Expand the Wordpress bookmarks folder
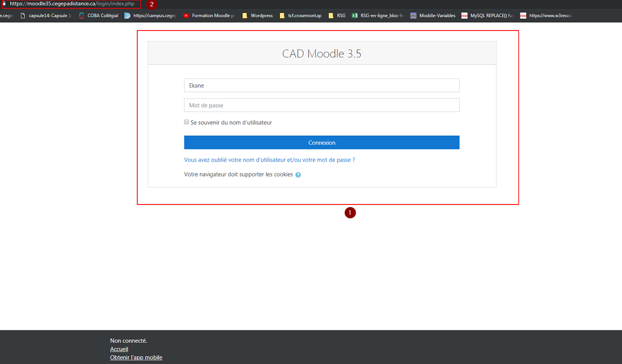 [x=257, y=16]
